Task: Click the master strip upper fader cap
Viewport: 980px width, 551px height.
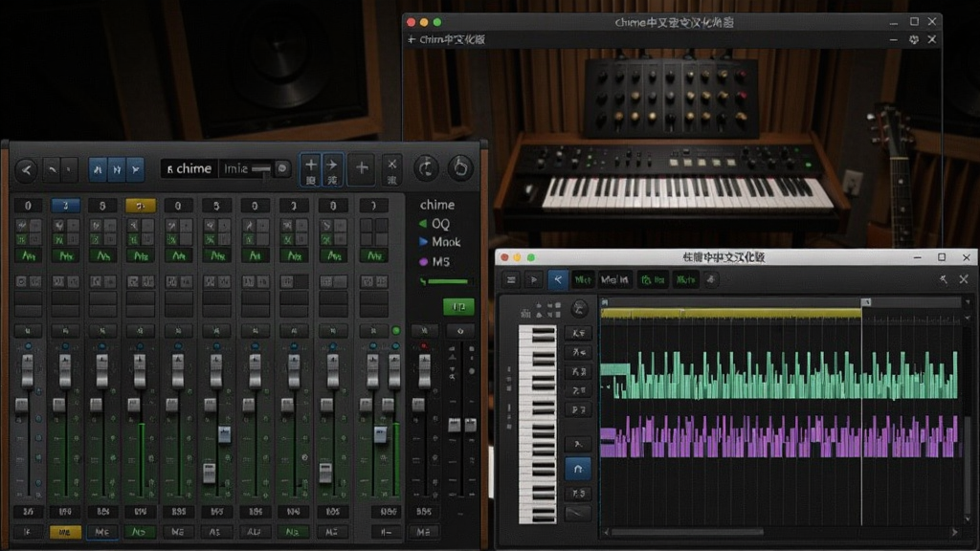Action: (x=424, y=369)
